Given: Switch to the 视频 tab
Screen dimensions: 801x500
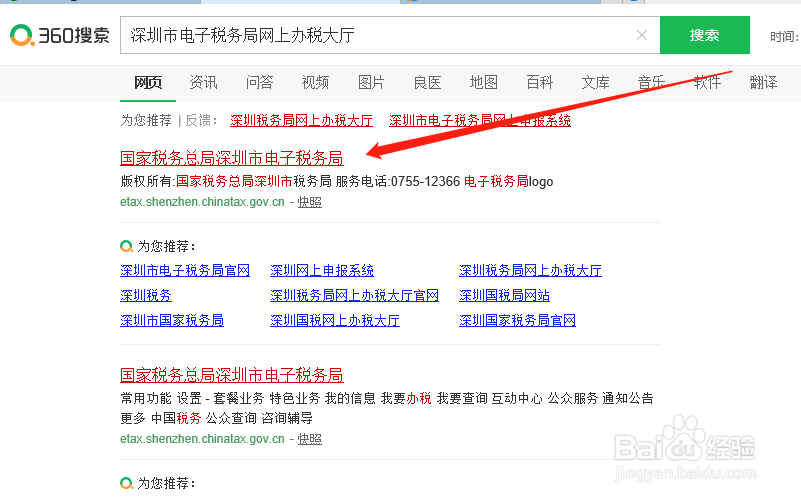Looking at the screenshot, I should coord(315,82).
